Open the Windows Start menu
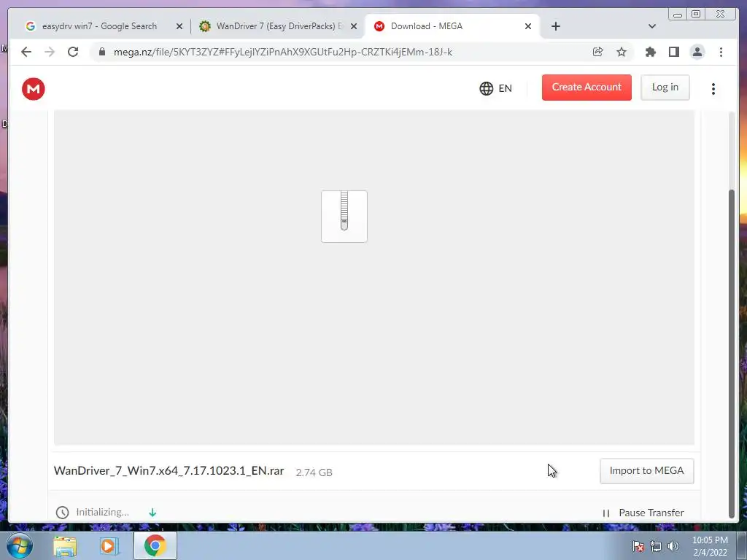Image resolution: width=747 pixels, height=560 pixels. pos(20,545)
